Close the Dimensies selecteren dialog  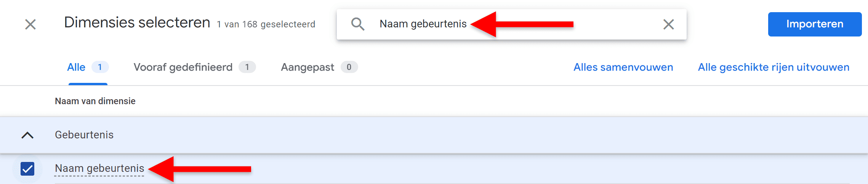click(x=30, y=24)
